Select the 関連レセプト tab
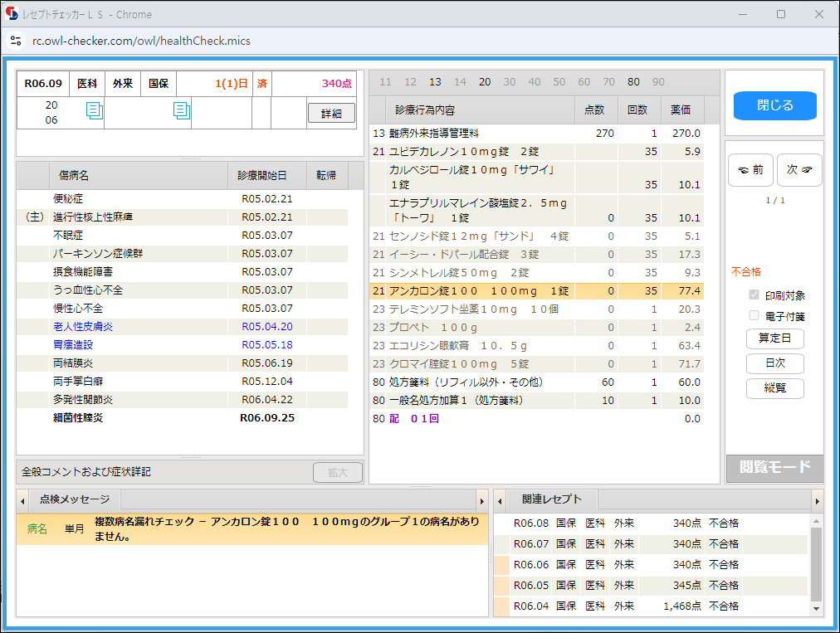840x633 pixels. click(552, 499)
